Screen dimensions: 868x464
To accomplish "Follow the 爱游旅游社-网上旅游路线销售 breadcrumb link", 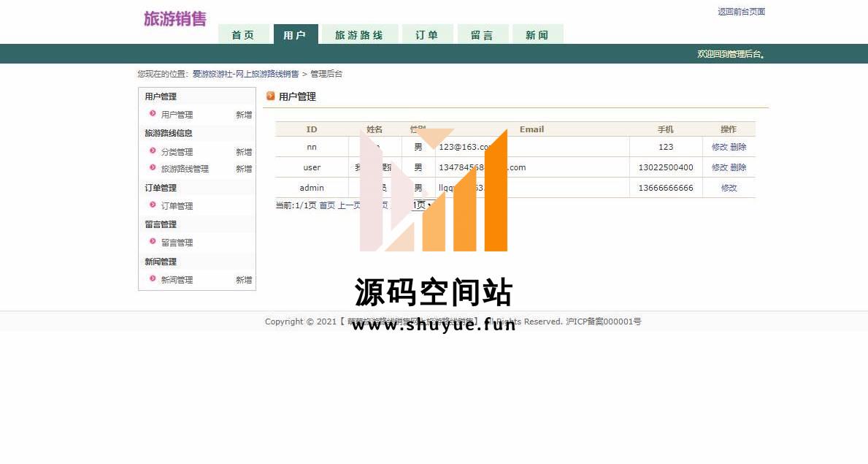I will (245, 74).
